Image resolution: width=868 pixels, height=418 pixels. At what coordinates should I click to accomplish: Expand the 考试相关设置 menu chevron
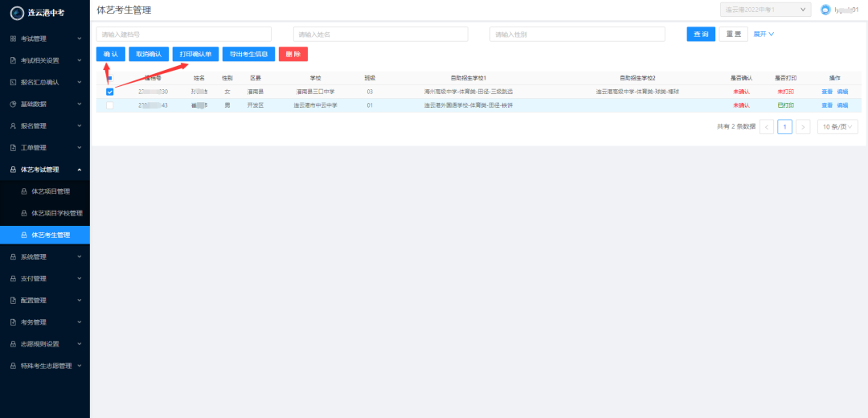click(80, 60)
